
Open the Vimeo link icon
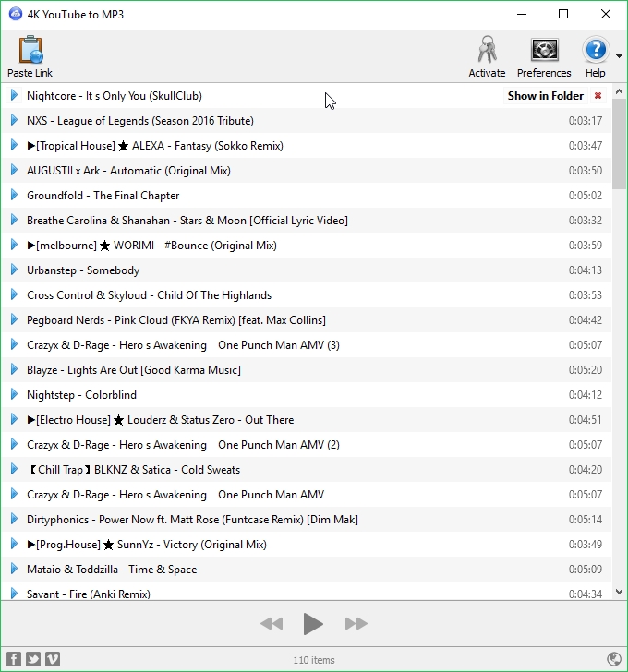coord(53,659)
